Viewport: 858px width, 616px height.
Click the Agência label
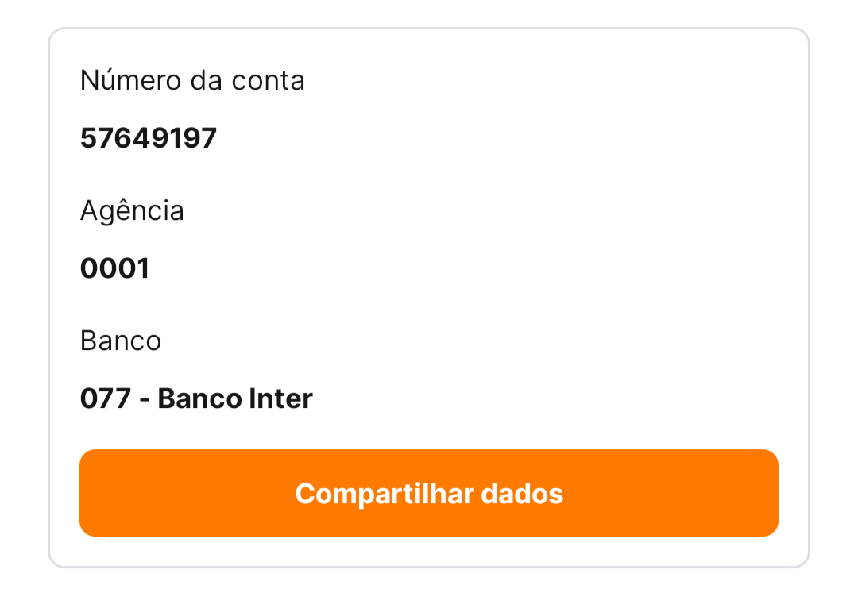point(132,210)
